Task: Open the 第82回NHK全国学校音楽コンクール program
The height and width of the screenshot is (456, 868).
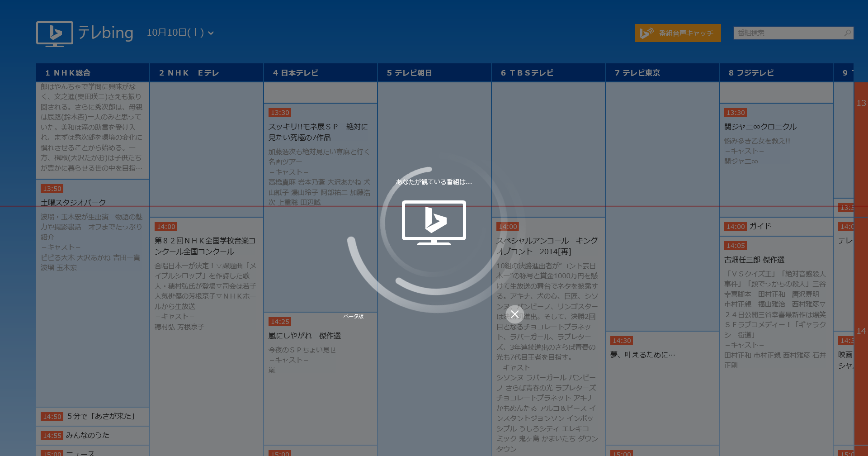Action: click(207, 337)
